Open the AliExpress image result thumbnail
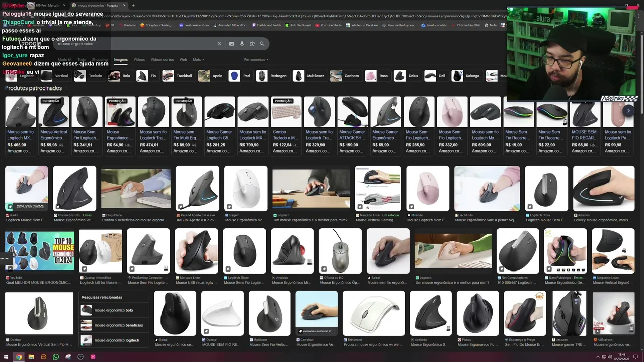 coord(613,313)
